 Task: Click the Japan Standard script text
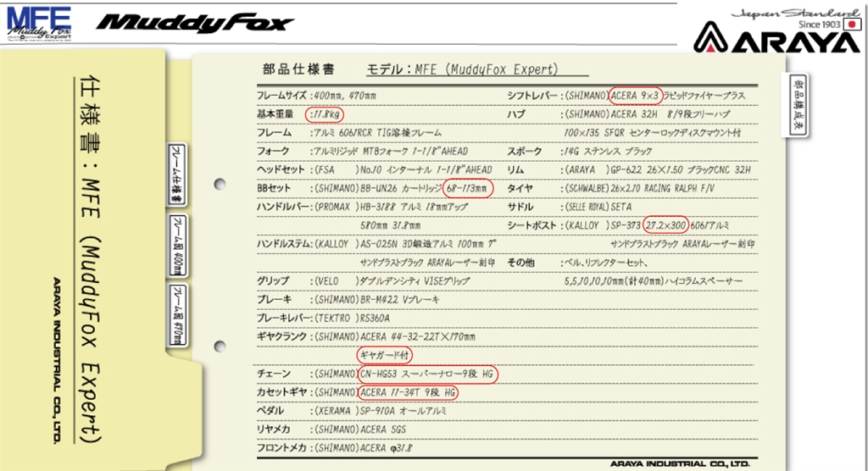click(795, 14)
